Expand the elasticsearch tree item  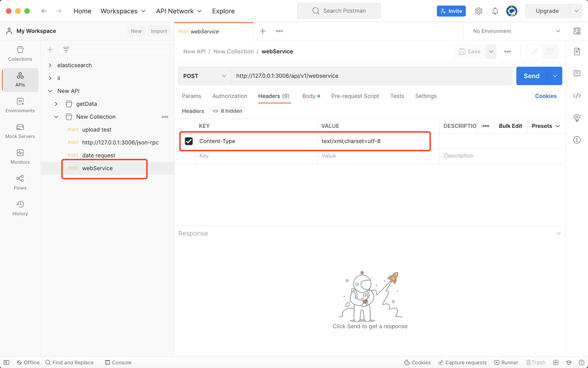[x=50, y=65]
